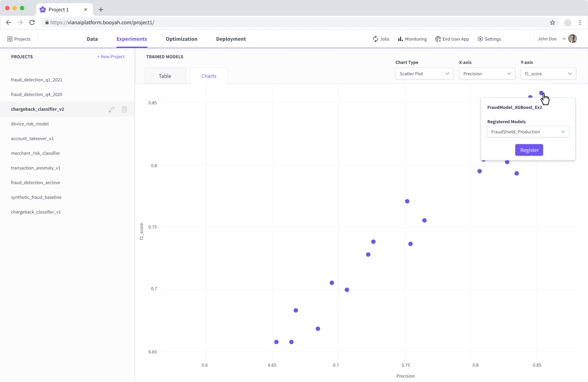Switch to the Table view tab
Image resolution: width=588 pixels, height=382 pixels.
165,76
